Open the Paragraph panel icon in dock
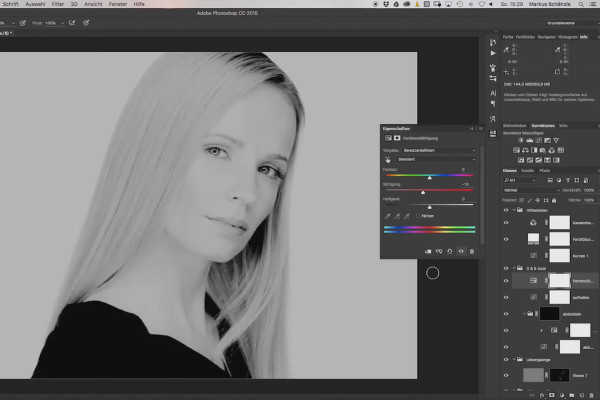 [x=493, y=104]
